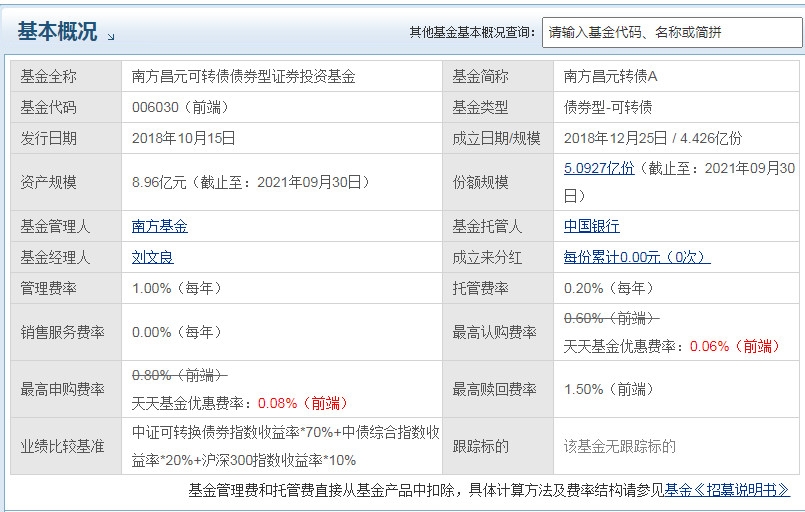
Task: Click the 最高赎回费率 row label
Action: click(494, 389)
